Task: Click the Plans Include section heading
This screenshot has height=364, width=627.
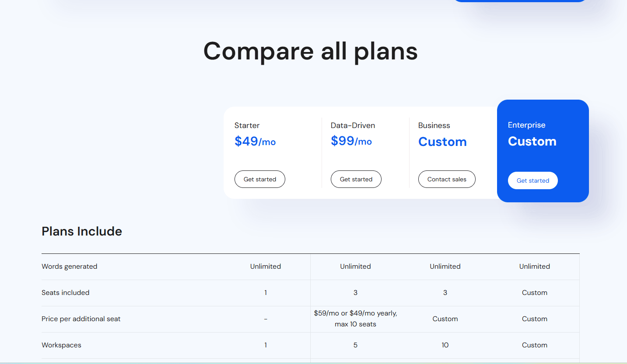Action: 82,231
